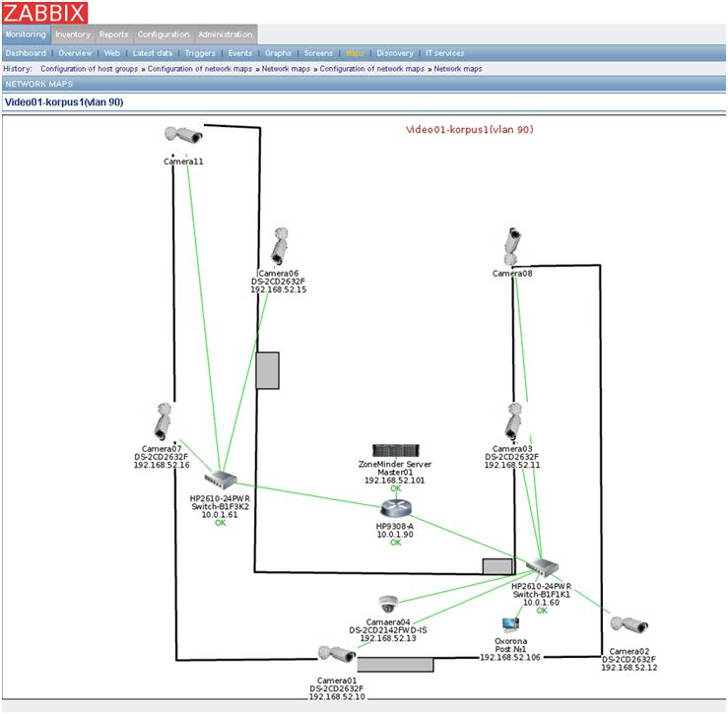Click the 10.0.1.61 switch address

(x=220, y=515)
